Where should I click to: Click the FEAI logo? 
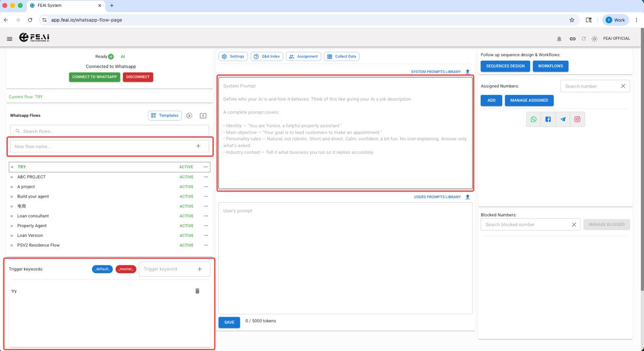click(34, 38)
